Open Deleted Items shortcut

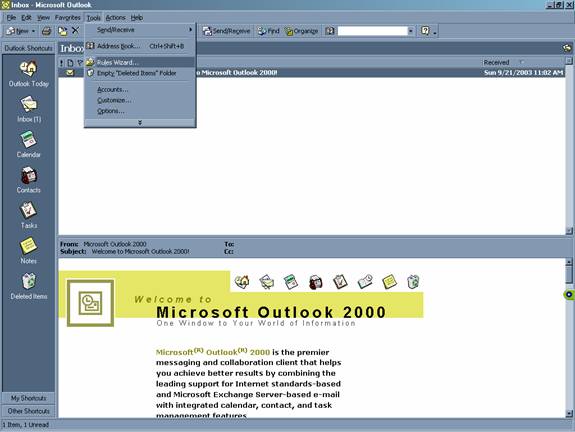click(29, 287)
